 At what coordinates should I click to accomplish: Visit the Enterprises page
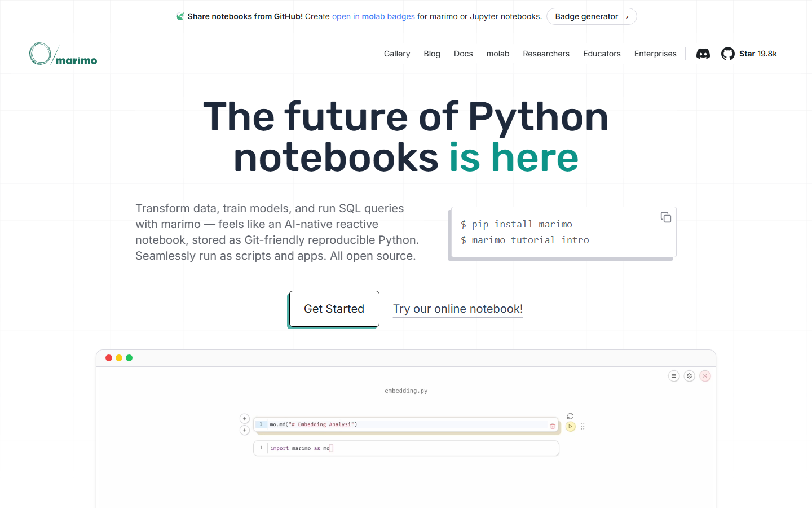pos(655,54)
